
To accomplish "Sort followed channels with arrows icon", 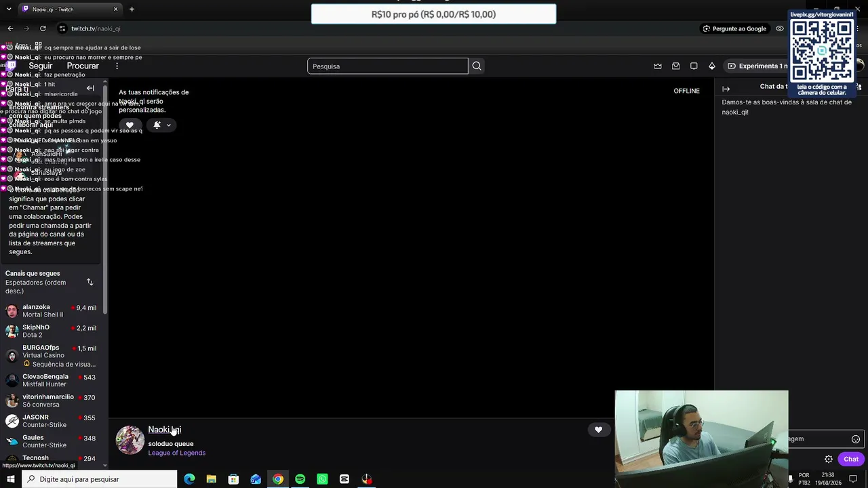I will (x=90, y=282).
